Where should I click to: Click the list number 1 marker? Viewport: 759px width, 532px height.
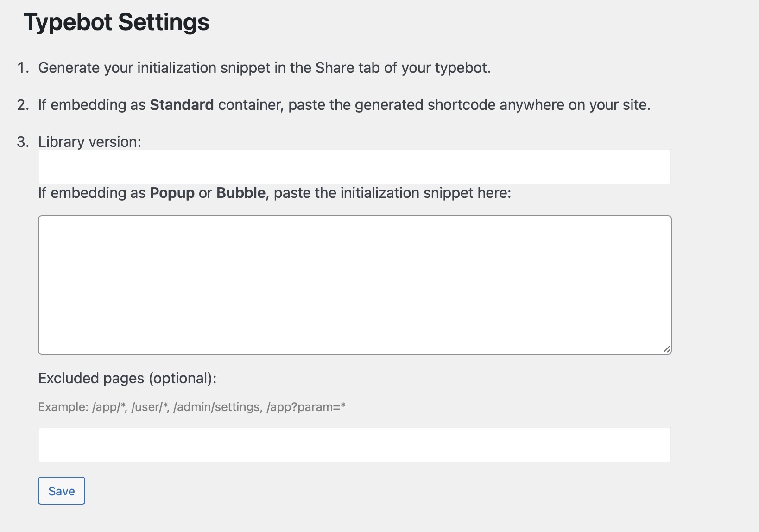point(23,68)
